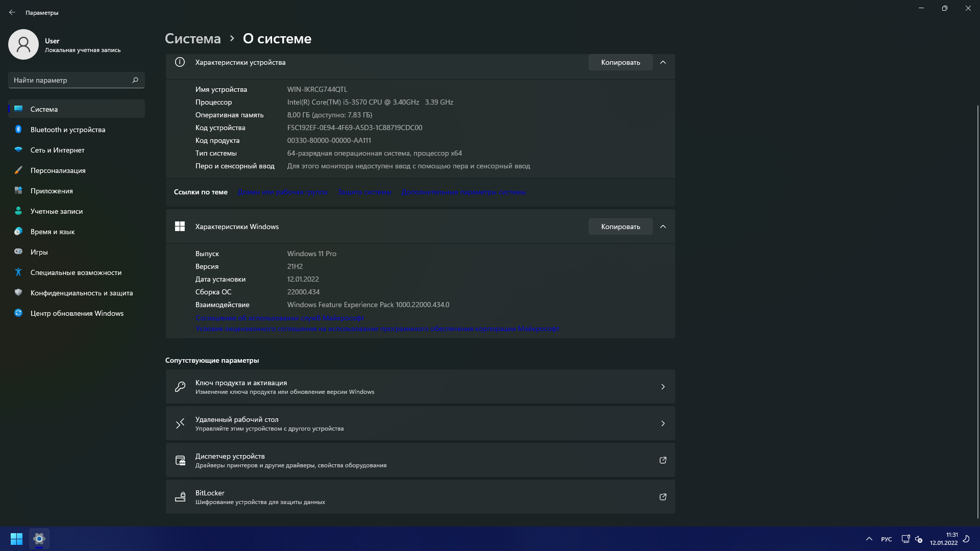The width and height of the screenshot is (980, 551).
Task: Collapse the Характеристики устройства section
Action: click(x=663, y=62)
